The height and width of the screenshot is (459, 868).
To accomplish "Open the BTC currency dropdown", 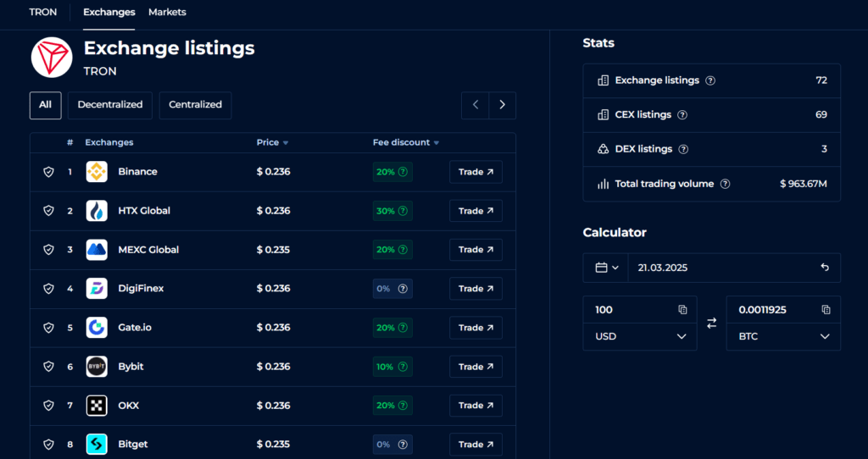I will coord(783,337).
